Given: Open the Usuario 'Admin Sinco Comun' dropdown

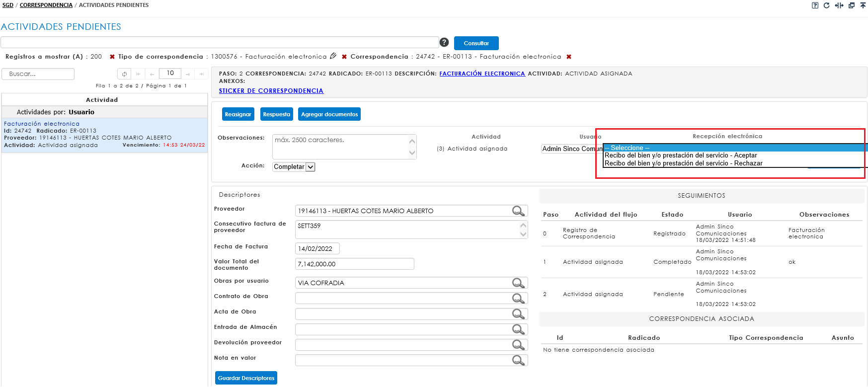Looking at the screenshot, I should coord(572,149).
